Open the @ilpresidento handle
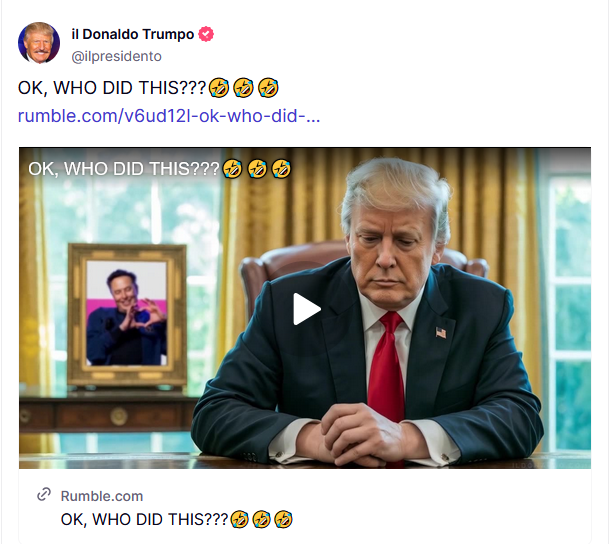610x544 pixels. (x=116, y=56)
